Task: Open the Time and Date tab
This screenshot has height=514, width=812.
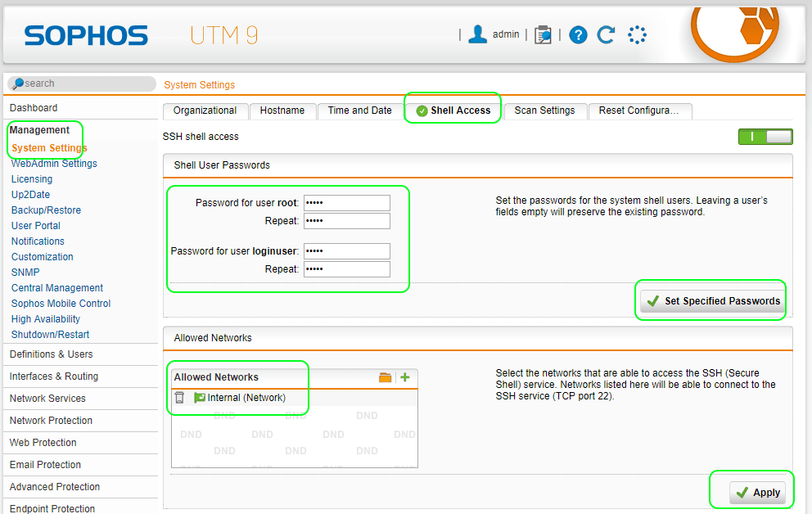Action: (360, 110)
